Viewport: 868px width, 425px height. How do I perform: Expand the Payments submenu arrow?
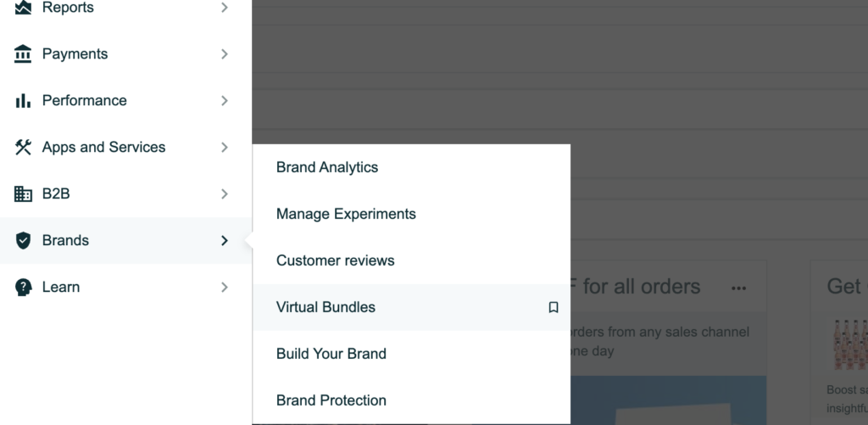(224, 53)
